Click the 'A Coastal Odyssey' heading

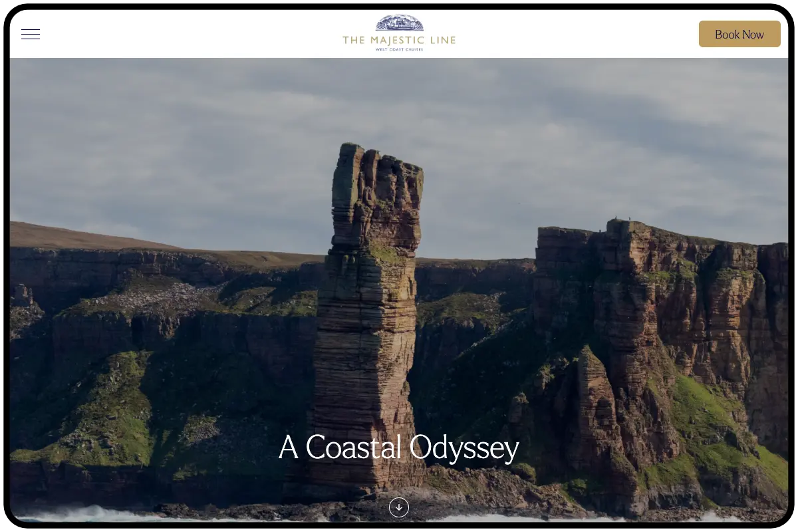399,448
